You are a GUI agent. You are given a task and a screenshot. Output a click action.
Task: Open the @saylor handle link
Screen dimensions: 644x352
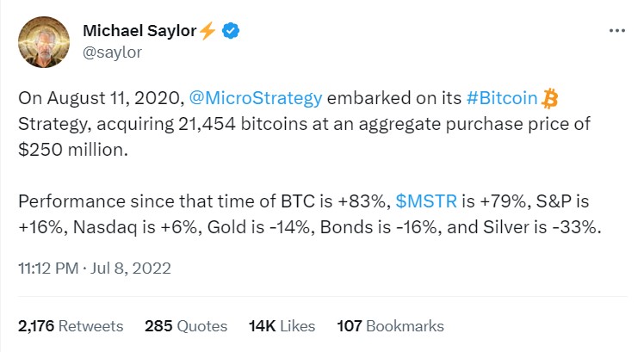pyautogui.click(x=112, y=52)
